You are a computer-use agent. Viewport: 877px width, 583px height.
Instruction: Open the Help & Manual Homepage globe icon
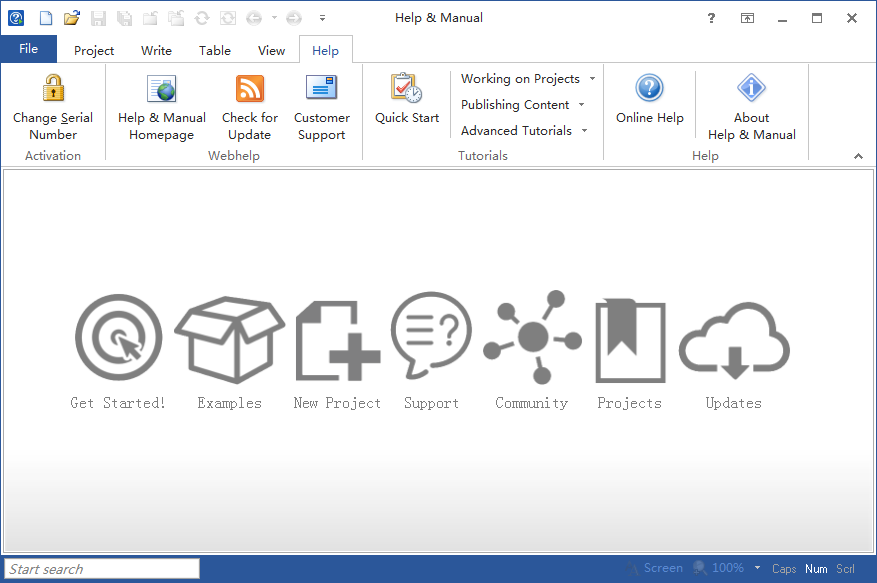point(162,88)
